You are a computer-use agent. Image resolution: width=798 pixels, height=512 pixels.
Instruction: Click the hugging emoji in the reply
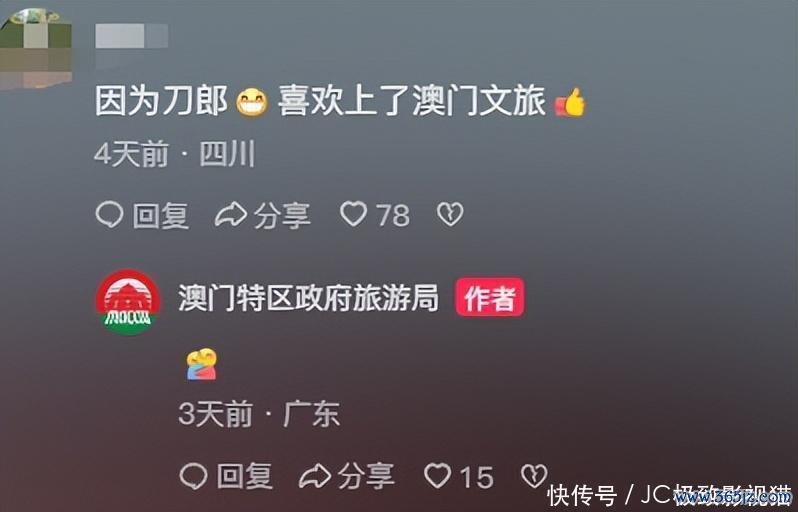pos(202,364)
